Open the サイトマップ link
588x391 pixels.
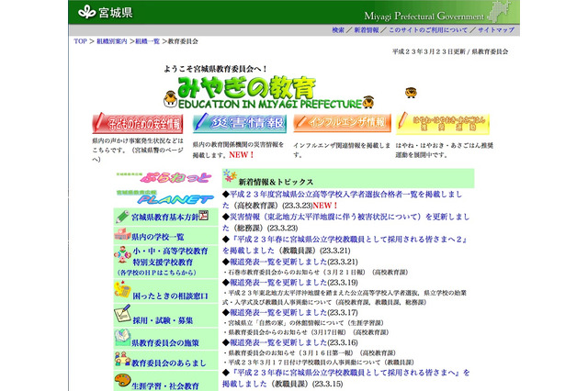pyautogui.click(x=496, y=30)
